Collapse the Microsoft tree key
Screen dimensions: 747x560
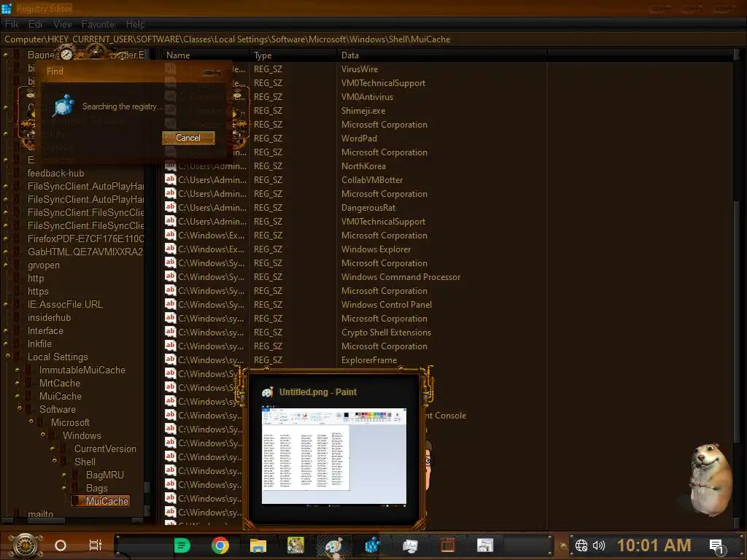pyautogui.click(x=31, y=422)
